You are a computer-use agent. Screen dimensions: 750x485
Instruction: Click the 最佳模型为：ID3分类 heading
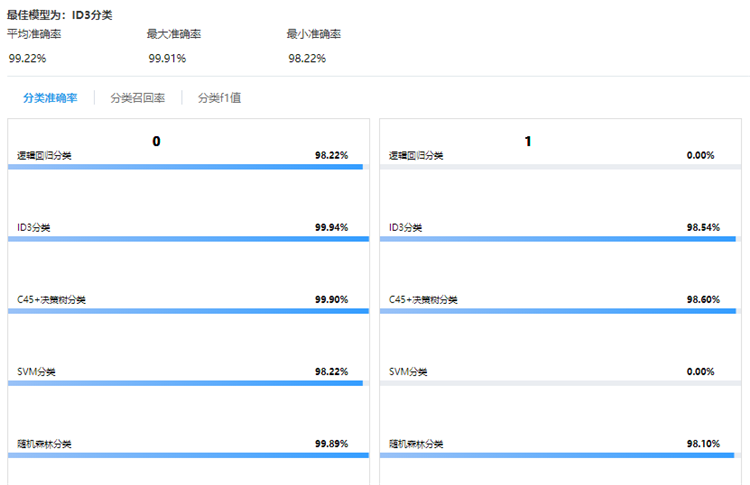[63, 15]
